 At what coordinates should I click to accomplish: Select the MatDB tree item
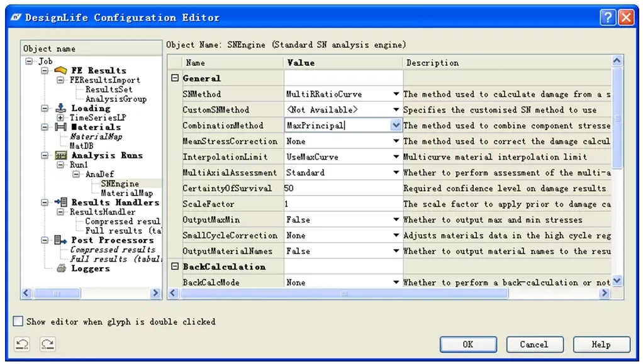pos(81,146)
